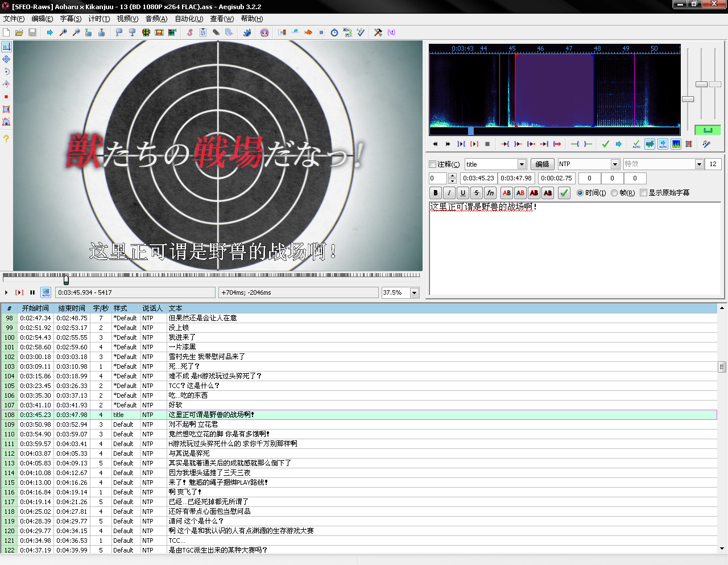Commit the line with the green check button
Screen dimensions: 728x565
pos(564,193)
